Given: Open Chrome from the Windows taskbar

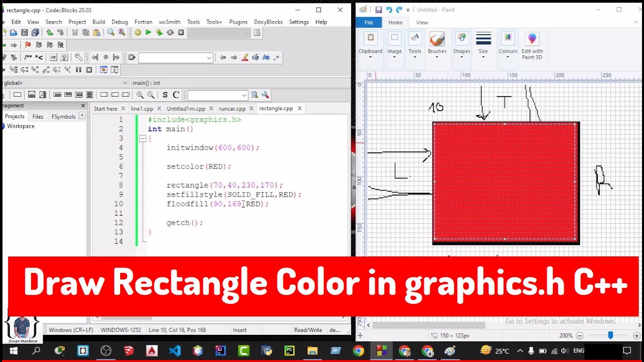Looking at the screenshot, I should (358, 351).
